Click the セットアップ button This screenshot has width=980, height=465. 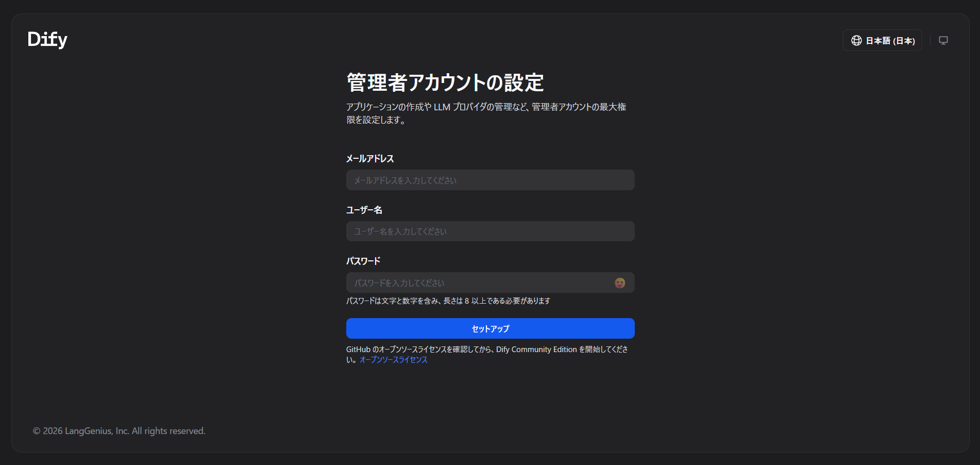(x=490, y=328)
